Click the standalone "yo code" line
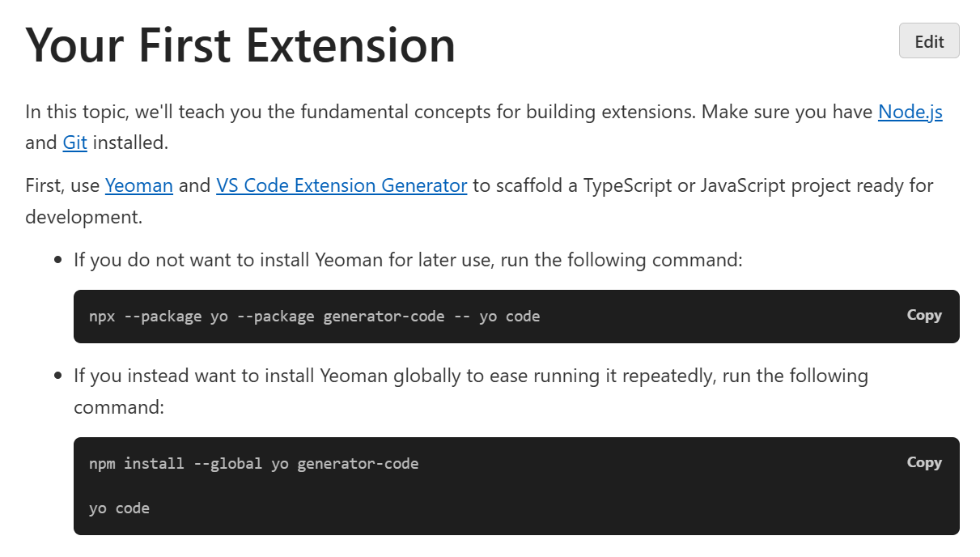Image resolution: width=980 pixels, height=557 pixels. (x=119, y=508)
